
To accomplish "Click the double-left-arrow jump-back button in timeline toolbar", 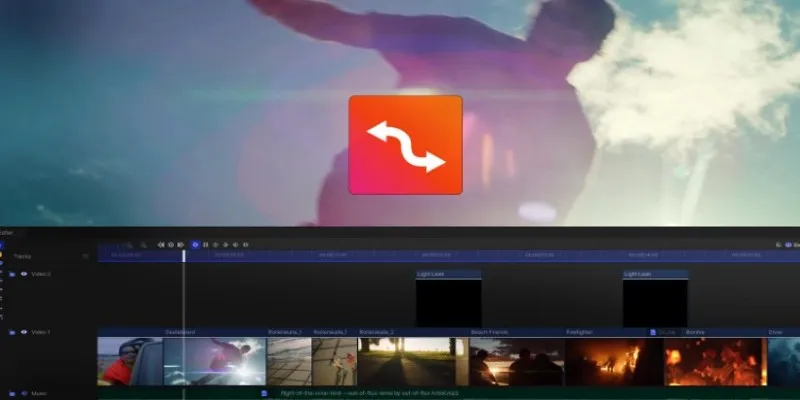I will pyautogui.click(x=161, y=245).
